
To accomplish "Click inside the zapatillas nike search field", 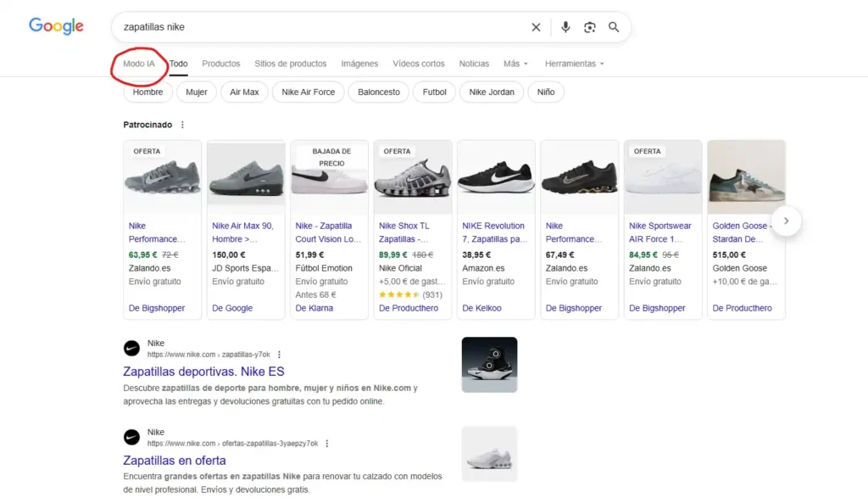I will tap(322, 27).
